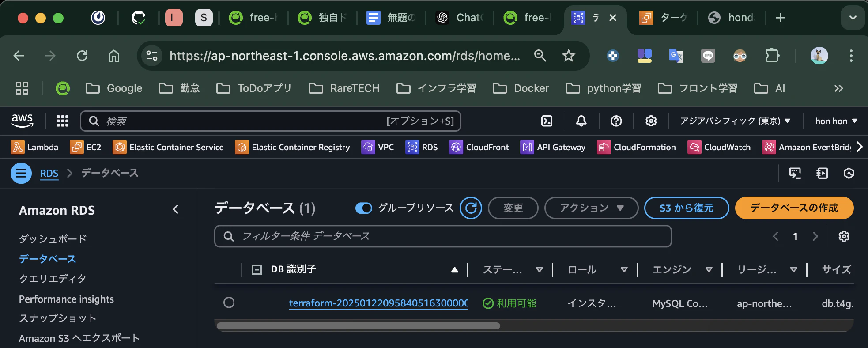Open the AWS services grid menu

point(62,121)
